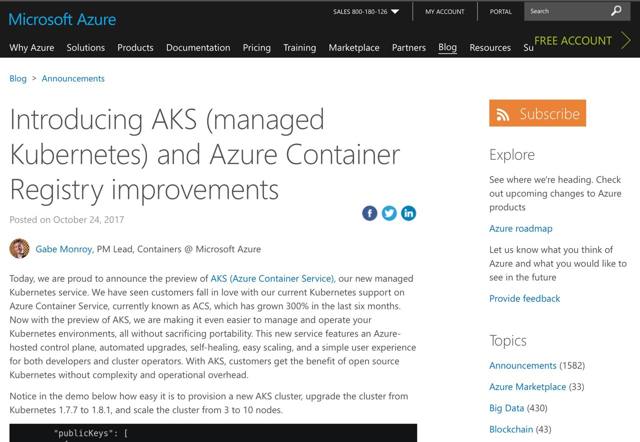
Task: Navigate to Announcements breadcrumb
Action: pos(73,78)
